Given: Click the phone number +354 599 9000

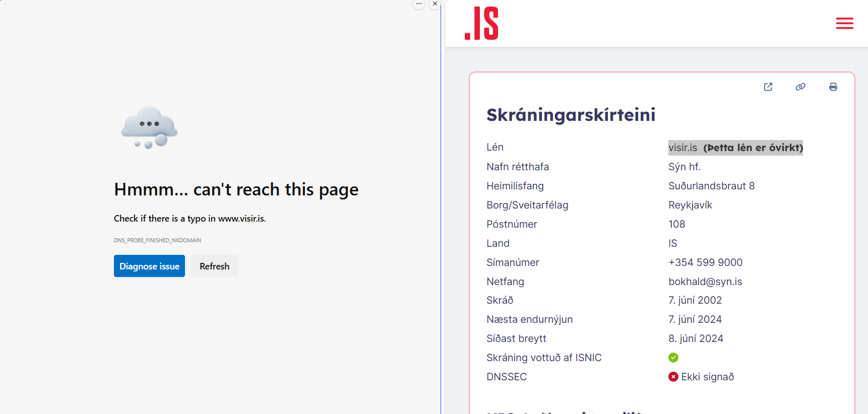Looking at the screenshot, I should tap(705, 262).
